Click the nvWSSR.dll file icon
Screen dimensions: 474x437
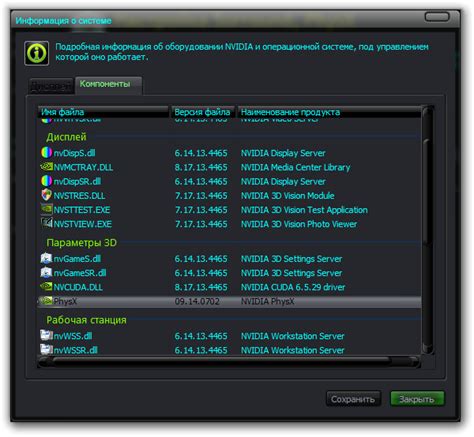click(46, 349)
